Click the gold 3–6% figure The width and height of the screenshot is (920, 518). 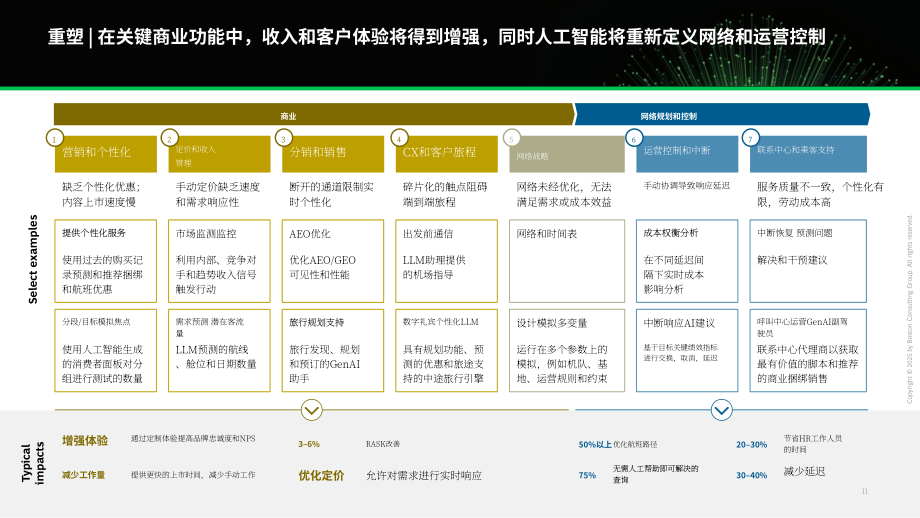tap(309, 444)
